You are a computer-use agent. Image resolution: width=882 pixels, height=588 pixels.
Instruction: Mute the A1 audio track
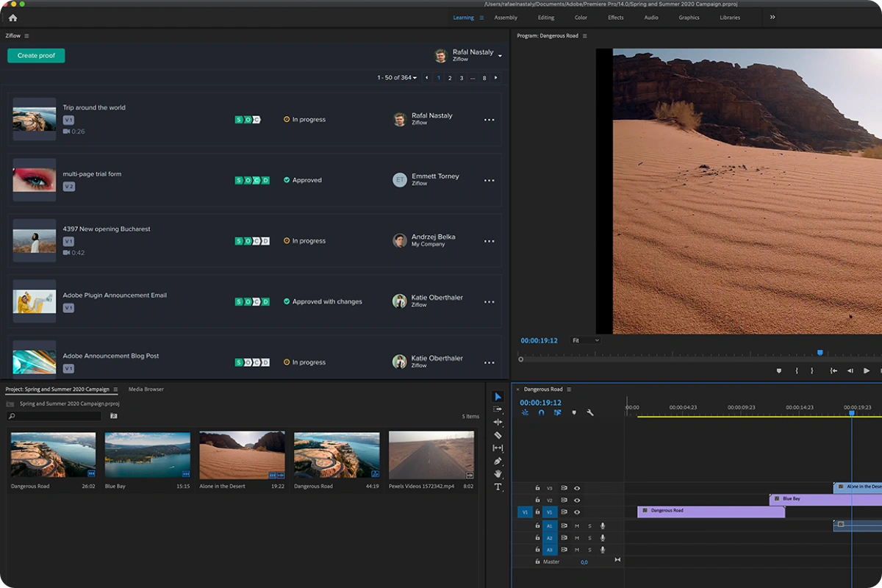(577, 526)
